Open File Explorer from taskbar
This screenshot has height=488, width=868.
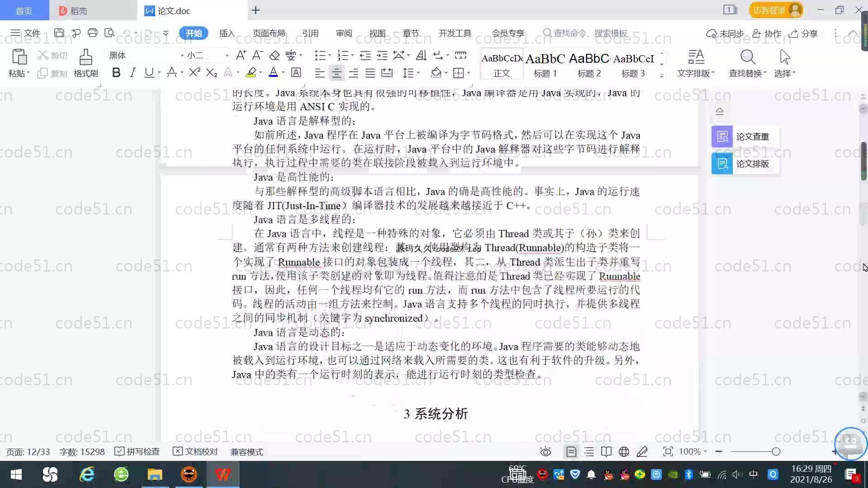click(155, 474)
